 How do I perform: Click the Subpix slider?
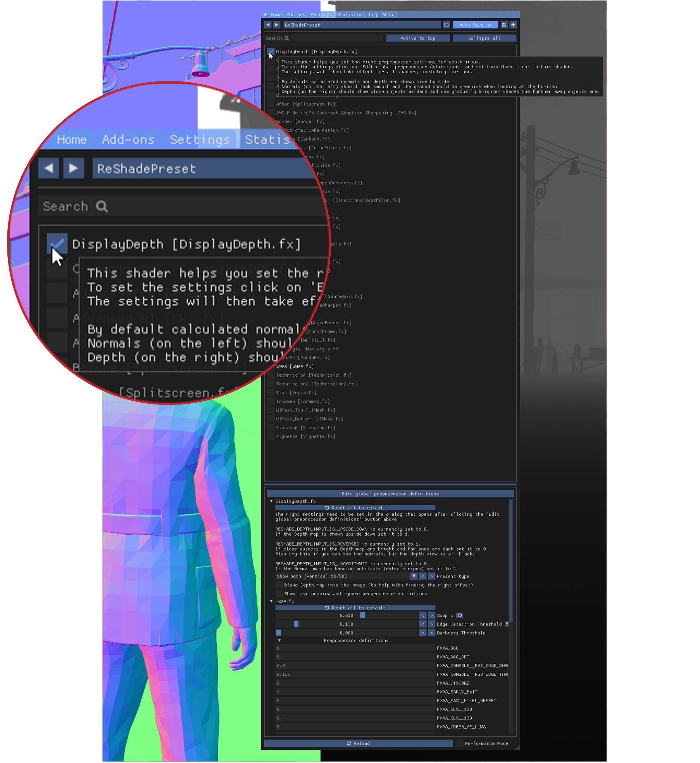[x=347, y=615]
